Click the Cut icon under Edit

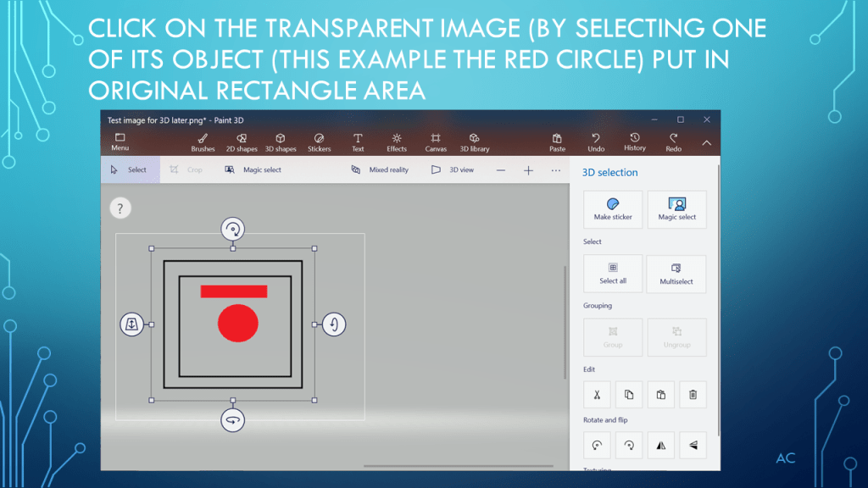[597, 394]
